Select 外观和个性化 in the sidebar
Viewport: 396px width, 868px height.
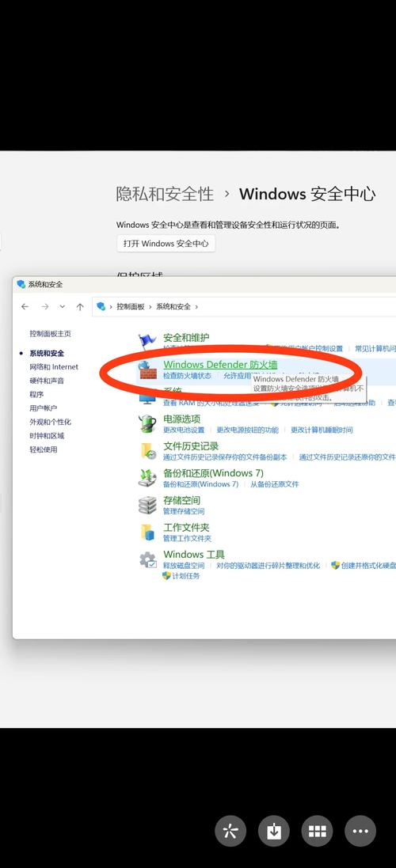click(51, 422)
